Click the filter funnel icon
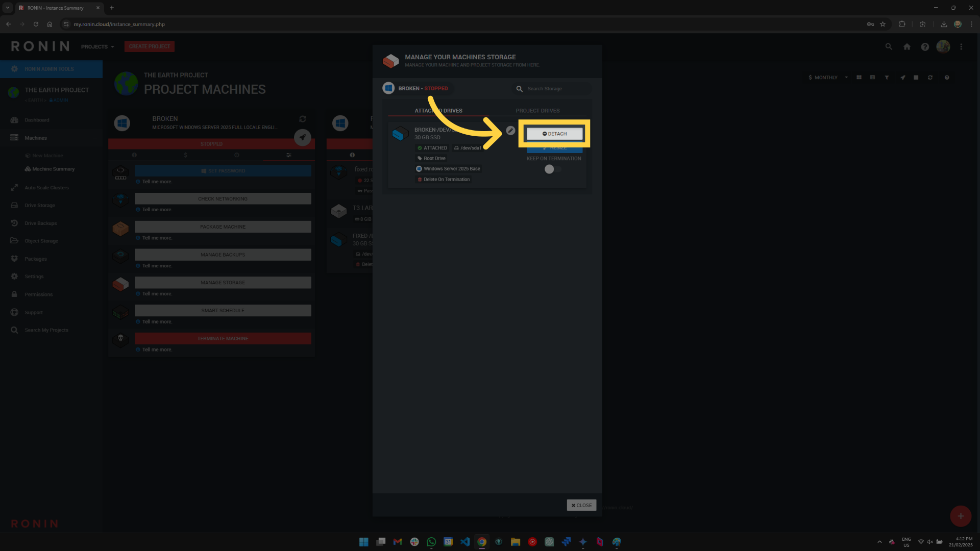 tap(887, 78)
